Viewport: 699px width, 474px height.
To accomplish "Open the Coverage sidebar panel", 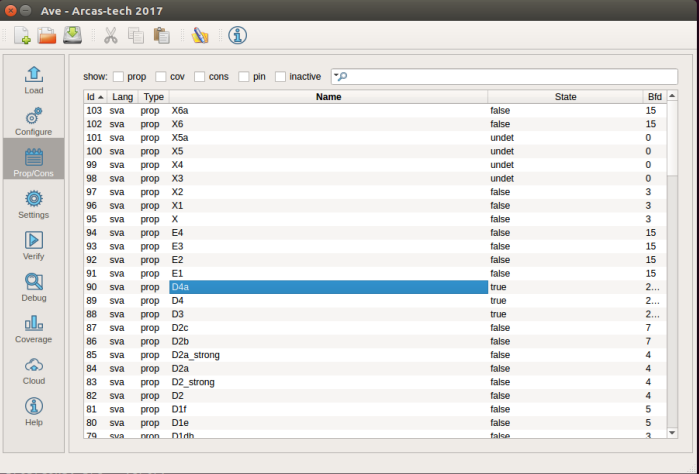I will [34, 329].
